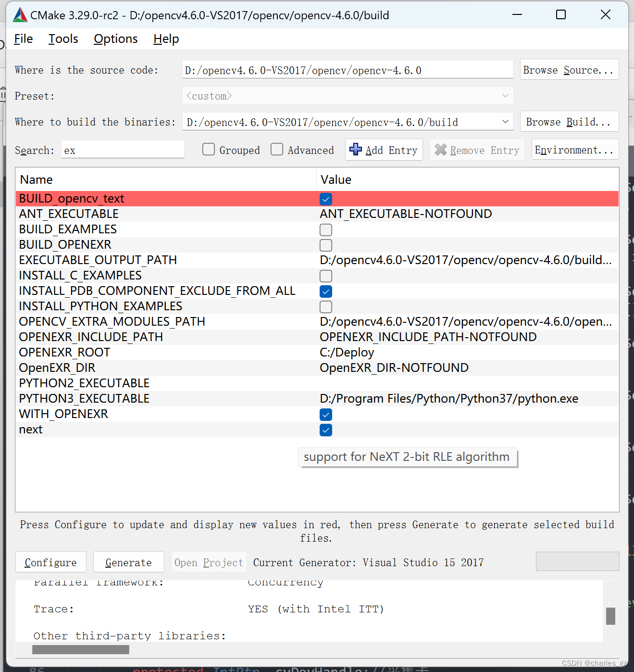Click the Value column header
The height and width of the screenshot is (672, 634).
pos(467,179)
